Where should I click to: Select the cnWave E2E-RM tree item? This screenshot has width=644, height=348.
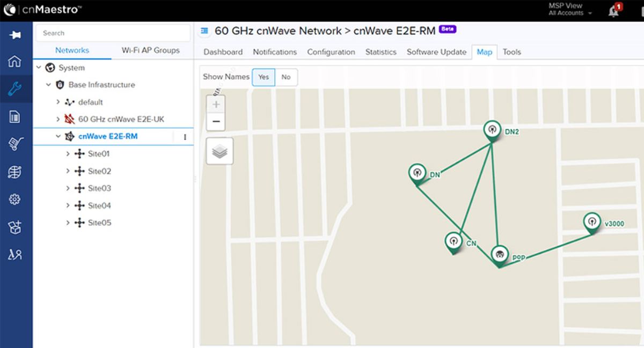pyautogui.click(x=108, y=136)
